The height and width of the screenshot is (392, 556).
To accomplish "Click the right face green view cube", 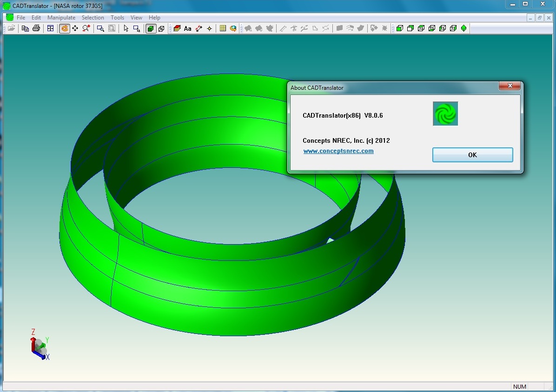I will [453, 28].
